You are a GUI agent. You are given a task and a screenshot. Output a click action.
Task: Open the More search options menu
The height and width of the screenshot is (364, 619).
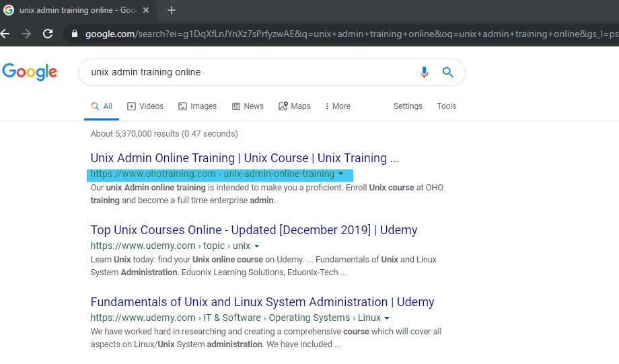pos(338,106)
